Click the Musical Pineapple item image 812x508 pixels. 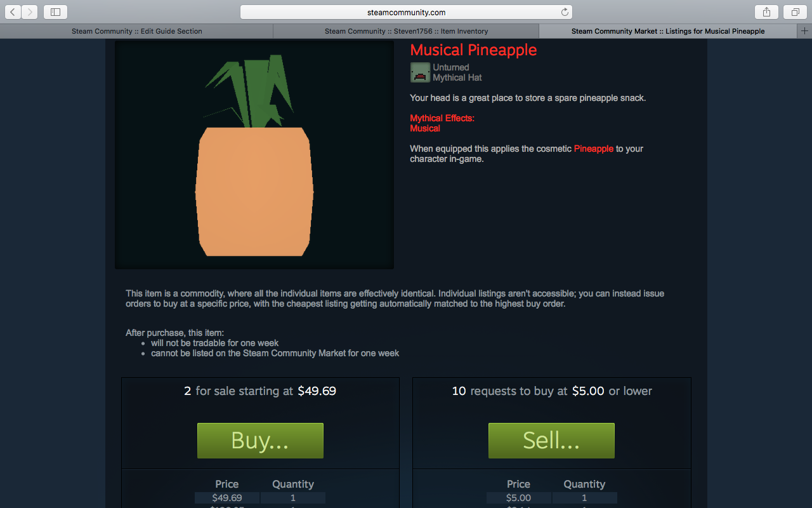point(254,155)
